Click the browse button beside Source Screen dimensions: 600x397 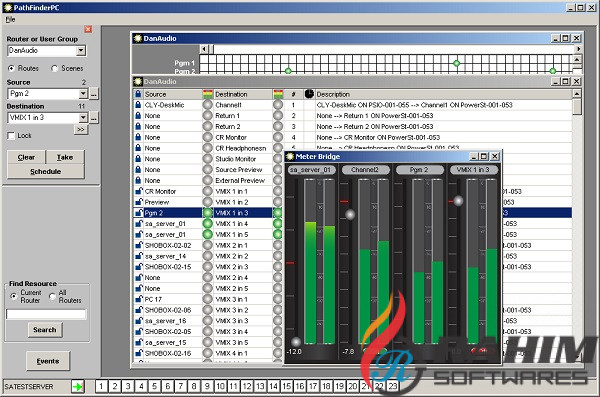point(94,93)
